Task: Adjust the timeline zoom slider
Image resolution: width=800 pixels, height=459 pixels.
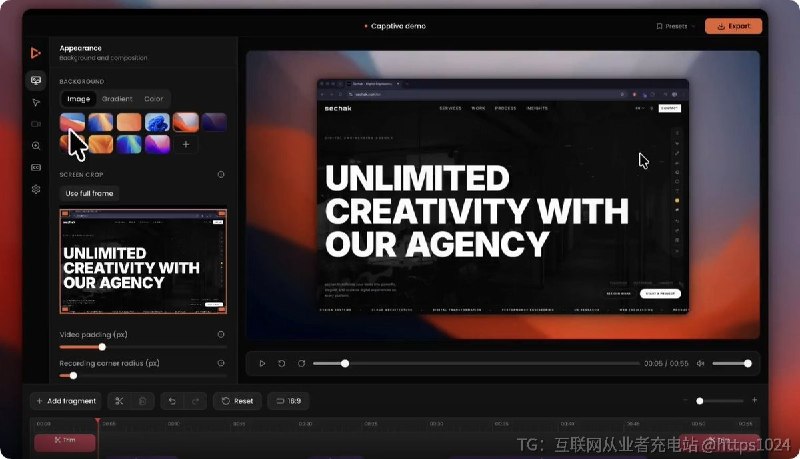Action: coord(719,401)
